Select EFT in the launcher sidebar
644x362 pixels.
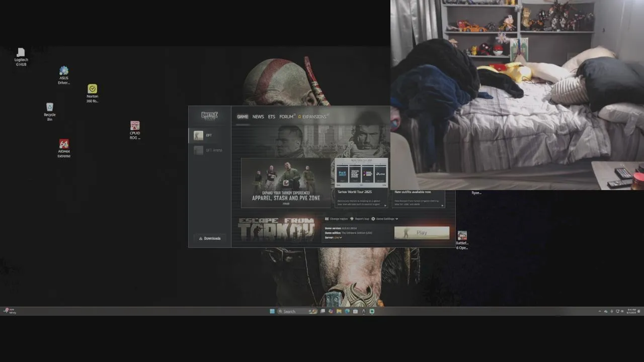[210, 135]
